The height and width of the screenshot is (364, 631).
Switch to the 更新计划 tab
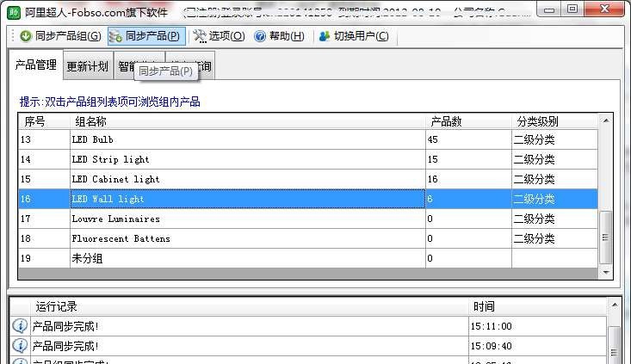(x=87, y=66)
